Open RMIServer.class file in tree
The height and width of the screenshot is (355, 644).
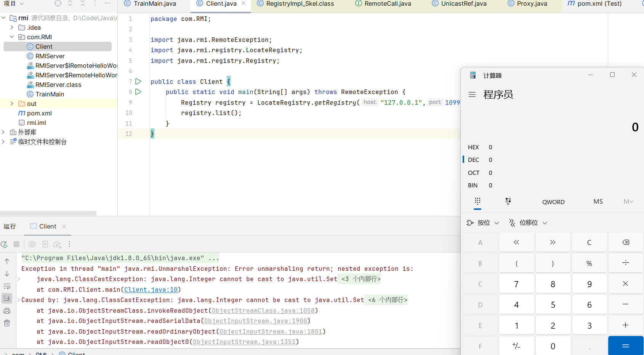54,85
